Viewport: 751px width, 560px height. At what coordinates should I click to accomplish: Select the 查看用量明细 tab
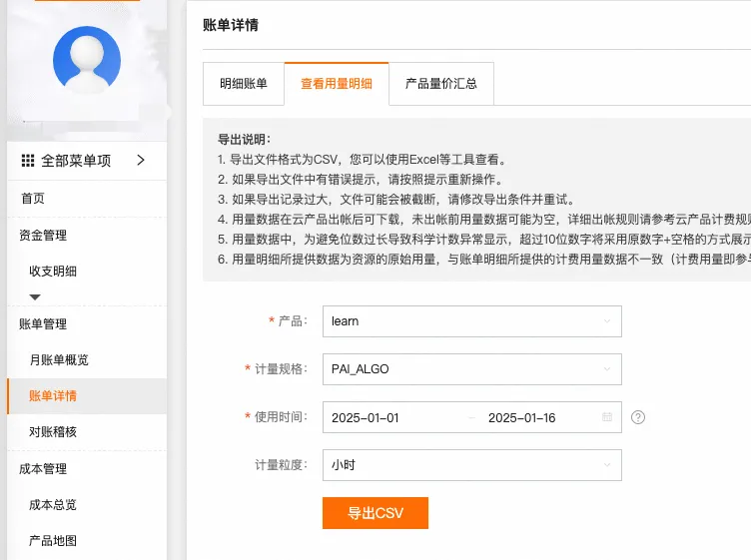point(337,84)
